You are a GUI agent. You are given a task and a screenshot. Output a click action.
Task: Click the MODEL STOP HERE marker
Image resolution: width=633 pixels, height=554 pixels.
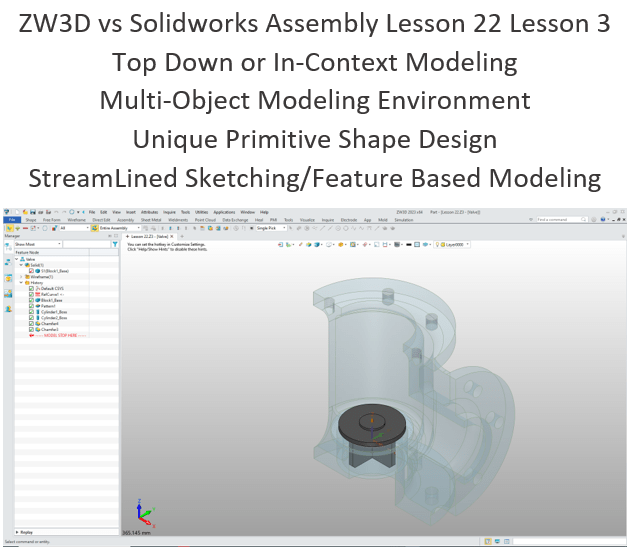[62, 335]
